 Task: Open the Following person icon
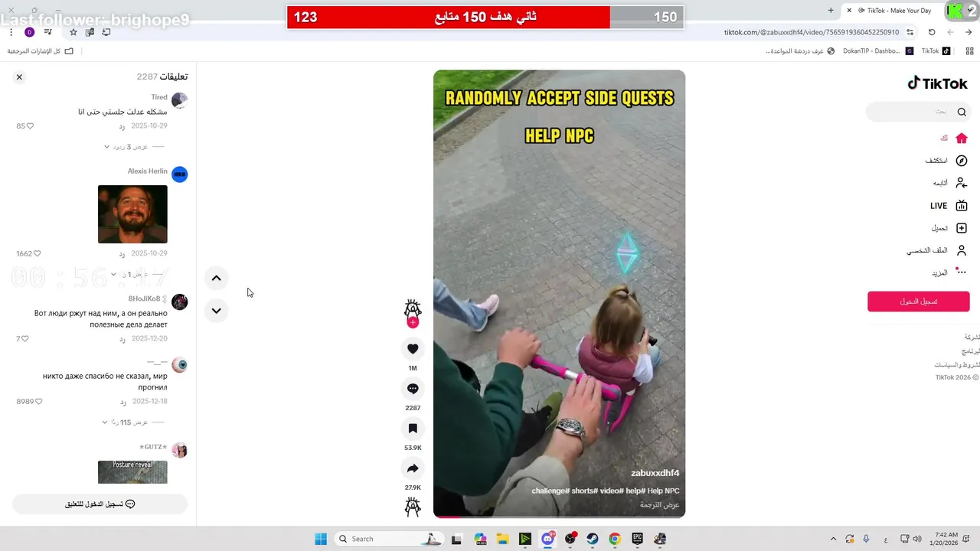click(x=962, y=183)
